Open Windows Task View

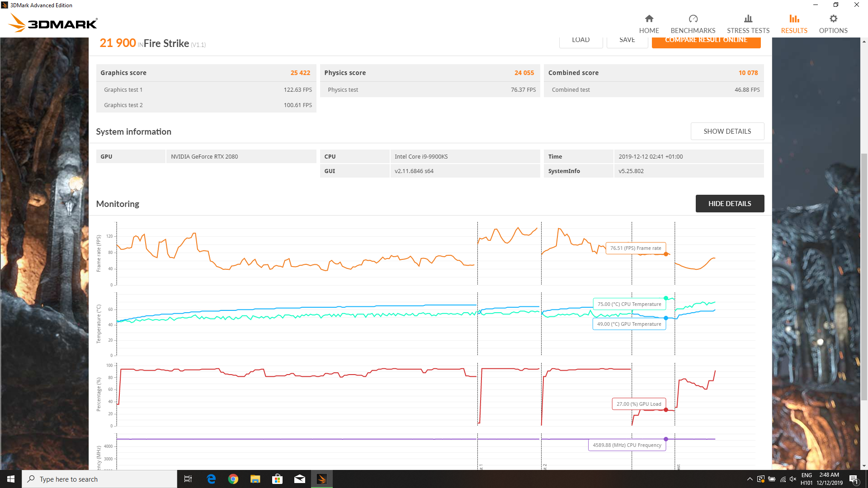188,479
